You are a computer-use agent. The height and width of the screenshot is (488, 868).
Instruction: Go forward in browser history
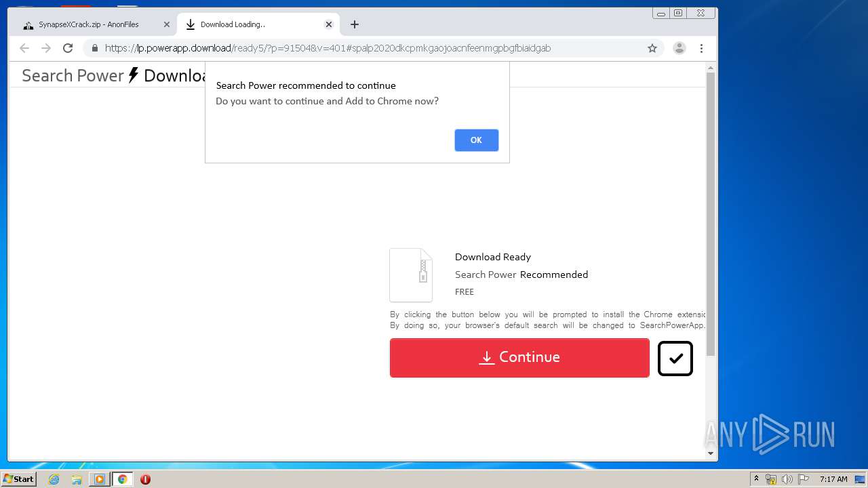click(46, 48)
